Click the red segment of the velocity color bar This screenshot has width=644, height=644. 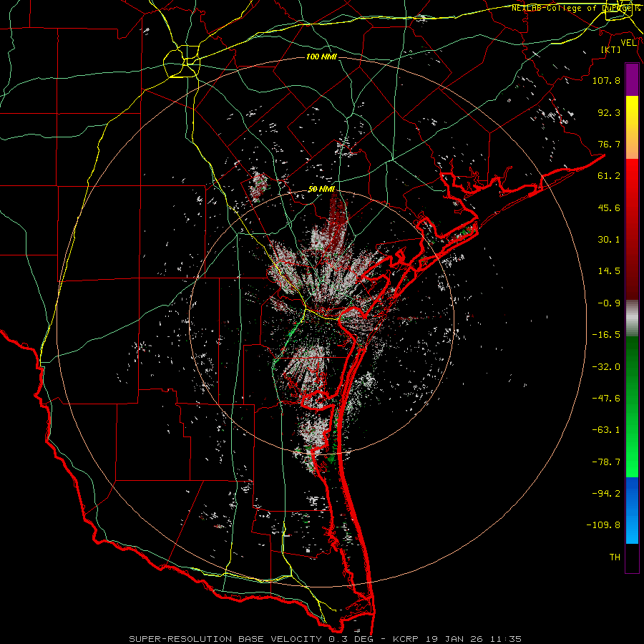click(632, 229)
